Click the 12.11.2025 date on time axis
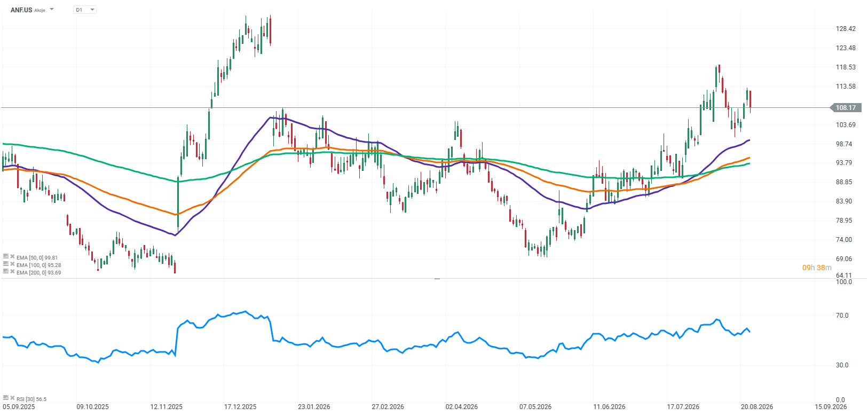The height and width of the screenshot is (416, 868). (x=167, y=407)
